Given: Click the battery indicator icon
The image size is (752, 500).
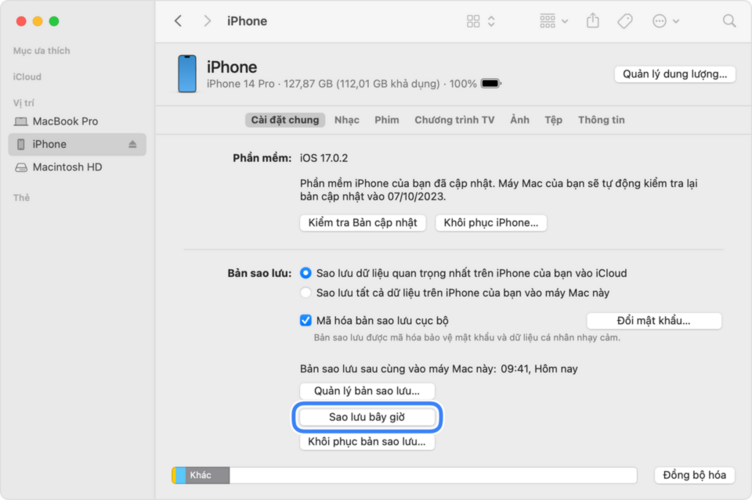Looking at the screenshot, I should 491,83.
